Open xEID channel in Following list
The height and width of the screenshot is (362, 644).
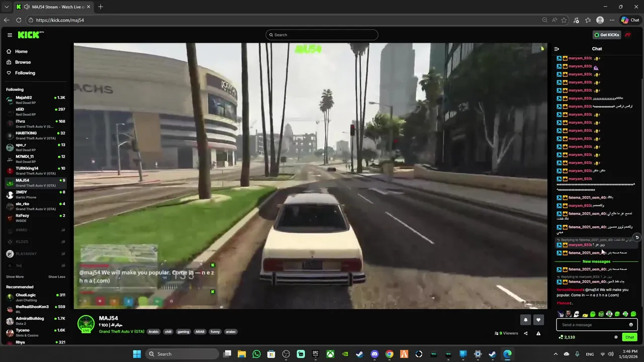coord(35,111)
